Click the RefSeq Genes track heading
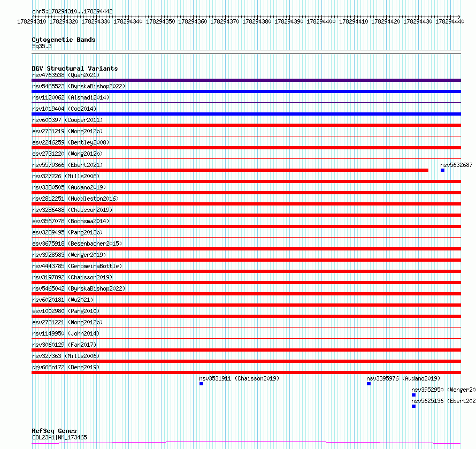 54,431
